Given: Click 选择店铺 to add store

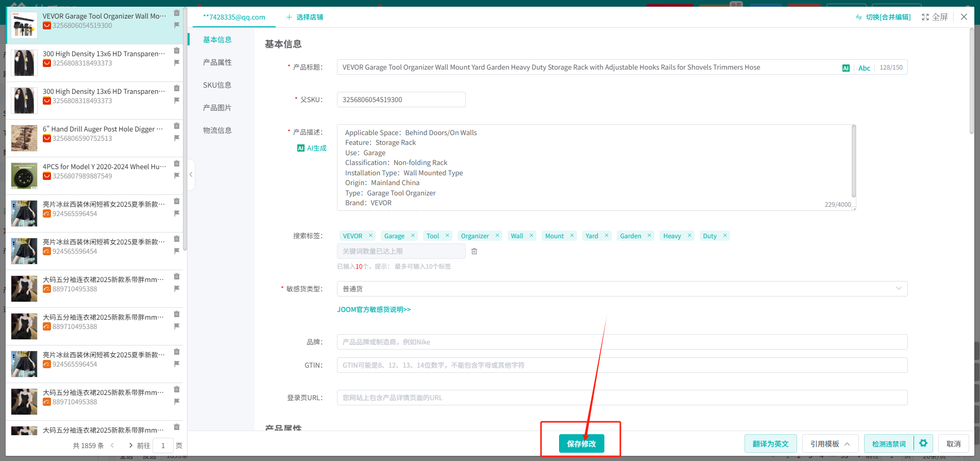Looking at the screenshot, I should click(305, 17).
